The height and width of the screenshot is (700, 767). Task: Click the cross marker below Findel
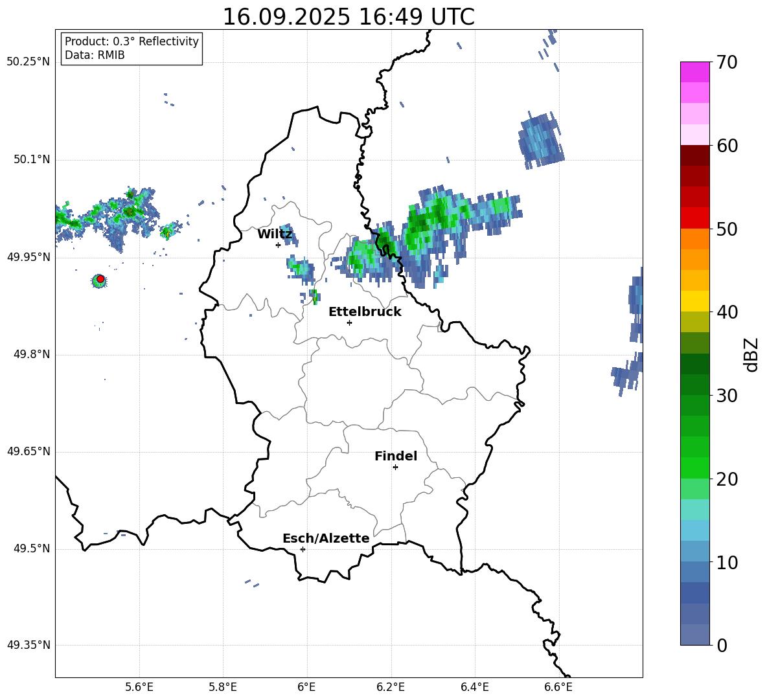pos(395,468)
